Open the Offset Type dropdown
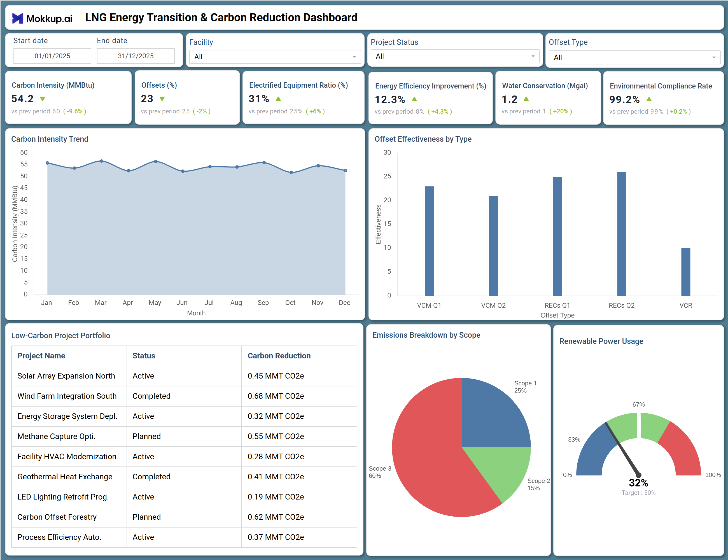 coord(634,57)
